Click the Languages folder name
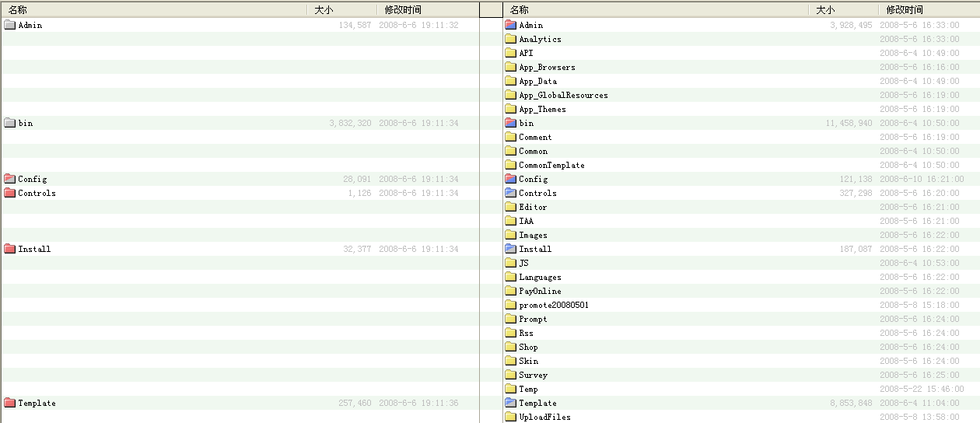The width and height of the screenshot is (980, 423). tap(540, 277)
